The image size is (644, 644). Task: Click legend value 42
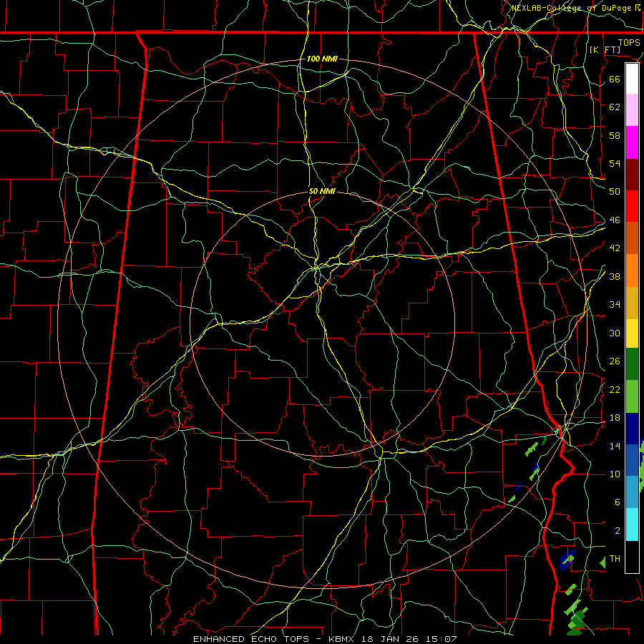[615, 248]
